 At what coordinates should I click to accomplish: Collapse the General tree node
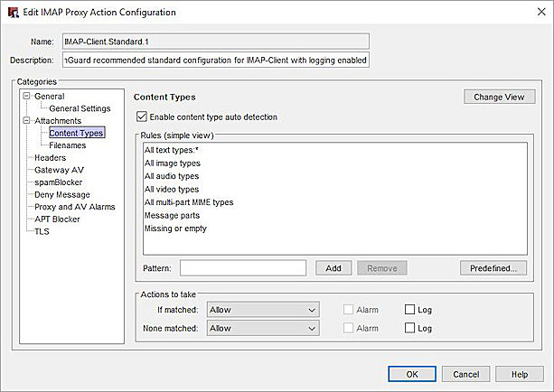27,96
